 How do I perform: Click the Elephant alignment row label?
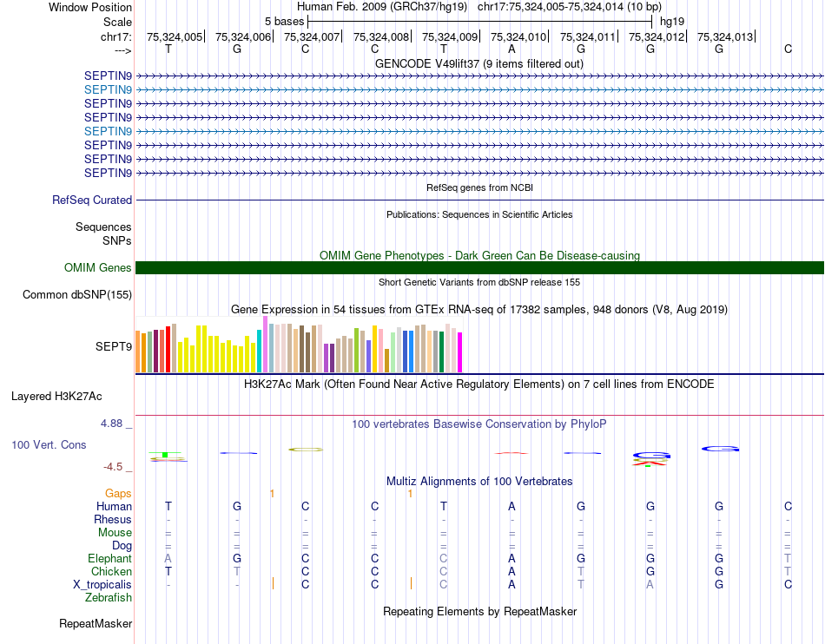(109, 558)
